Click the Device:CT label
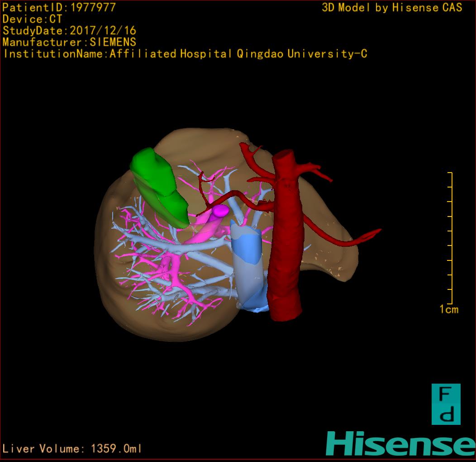The image size is (476, 462). tap(32, 19)
